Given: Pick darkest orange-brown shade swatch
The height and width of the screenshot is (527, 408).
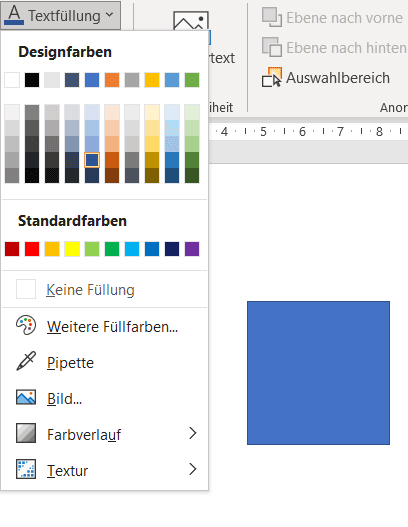Looking at the screenshot, I should 112,175.
